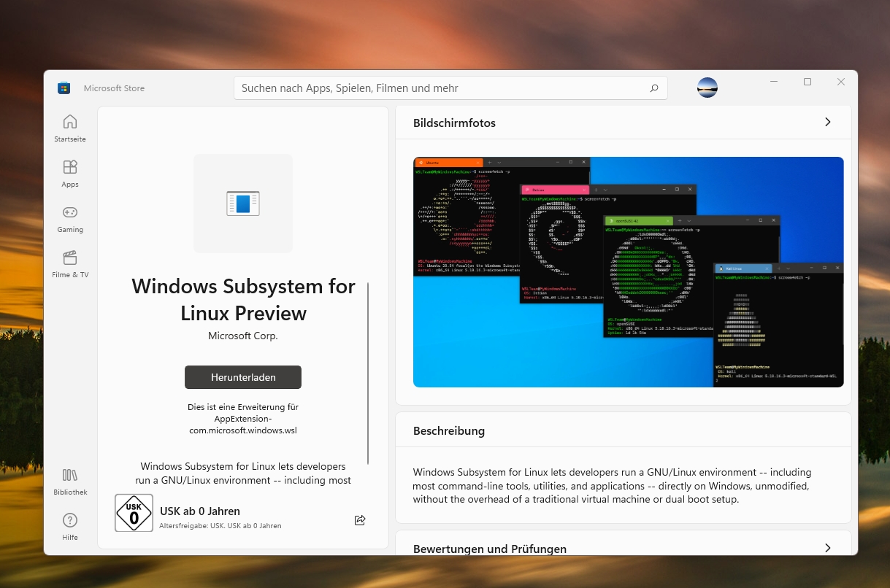Close the Microsoft Store window
Viewport: 890px width, 588px height.
coord(841,82)
